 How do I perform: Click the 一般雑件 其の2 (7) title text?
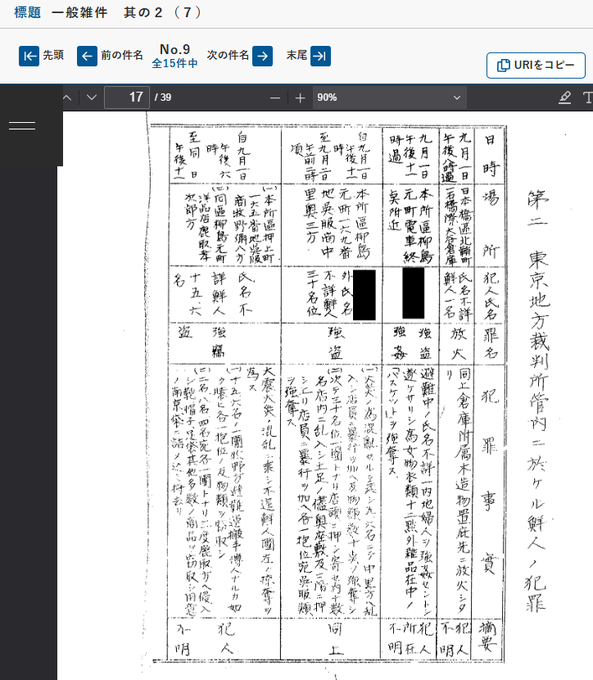(x=126, y=12)
